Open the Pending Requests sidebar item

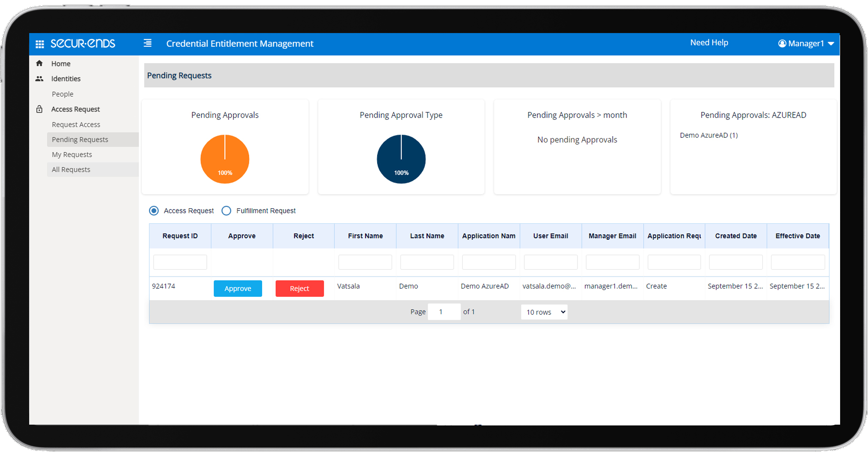80,139
